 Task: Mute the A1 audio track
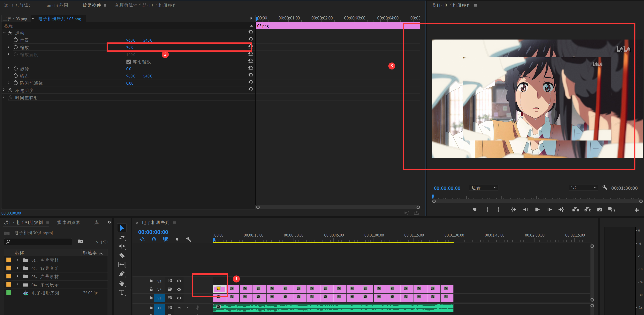click(x=179, y=308)
